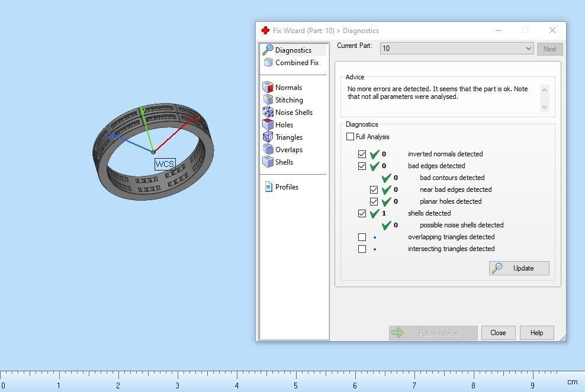Enable the Full Analysis checkbox
The width and height of the screenshot is (585, 392).
pyautogui.click(x=350, y=137)
